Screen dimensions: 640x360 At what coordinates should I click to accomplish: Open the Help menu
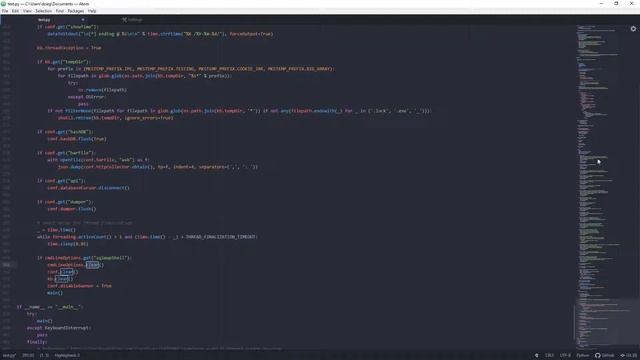click(x=92, y=11)
